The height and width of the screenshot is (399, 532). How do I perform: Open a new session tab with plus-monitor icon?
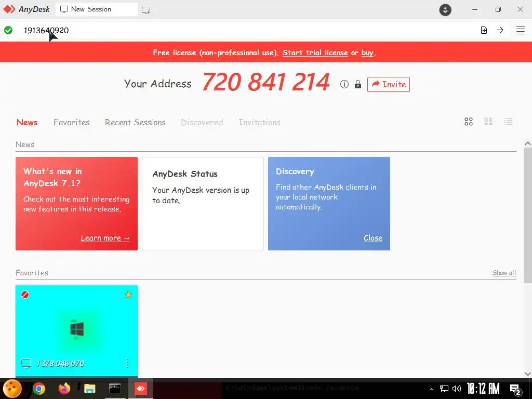[x=146, y=10]
